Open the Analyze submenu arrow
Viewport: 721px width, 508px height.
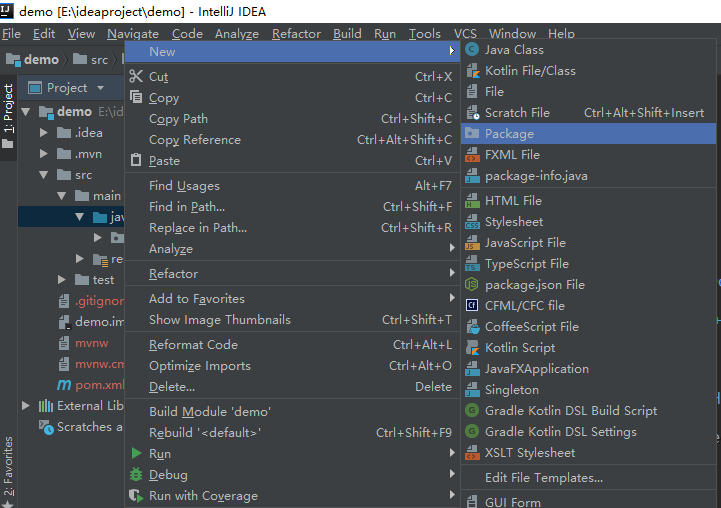[x=452, y=248]
